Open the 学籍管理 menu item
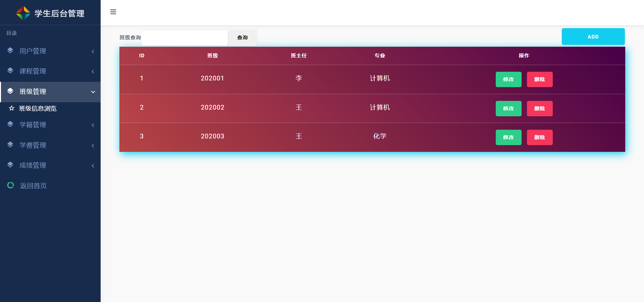The image size is (644, 302). (x=50, y=125)
